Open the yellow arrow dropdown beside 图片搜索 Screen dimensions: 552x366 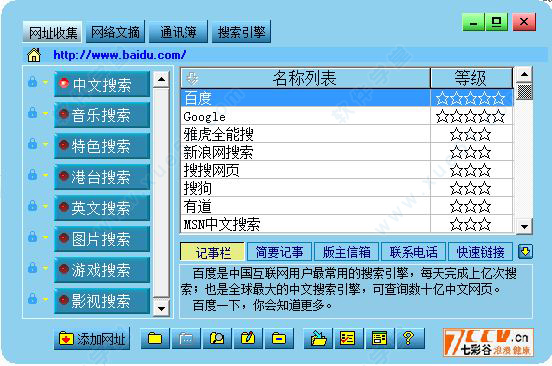(45, 237)
